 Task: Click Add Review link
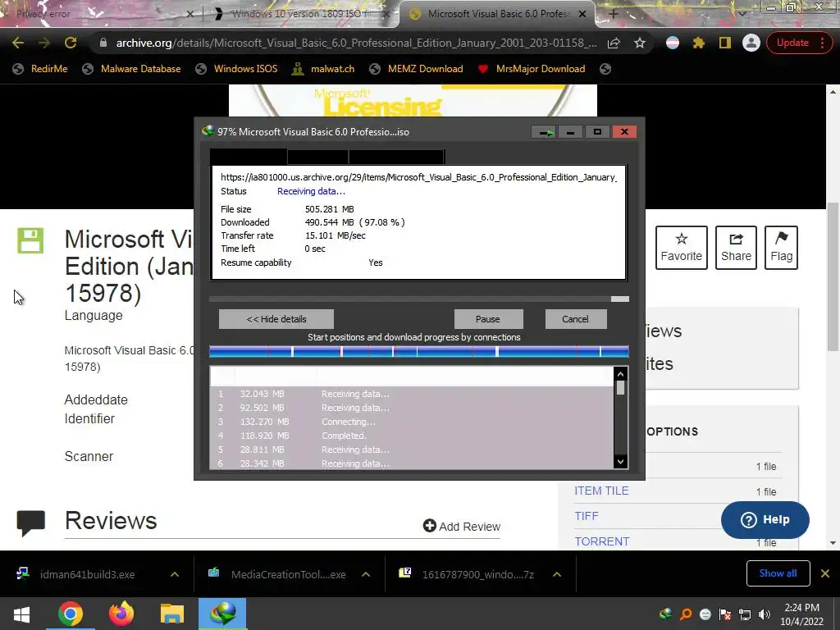(x=462, y=527)
